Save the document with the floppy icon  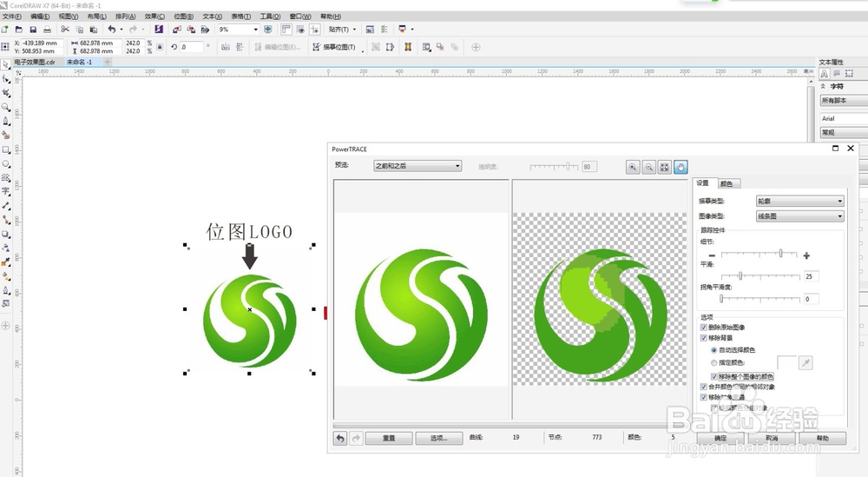[x=33, y=30]
